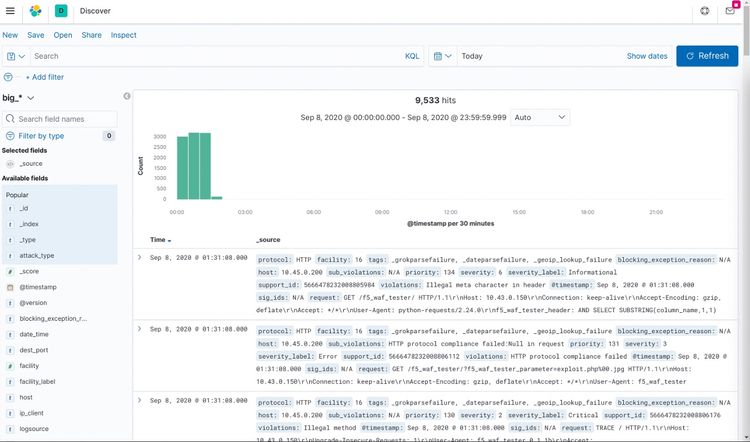
Task: Open the big_* index pattern dropdown
Action: 20,98
